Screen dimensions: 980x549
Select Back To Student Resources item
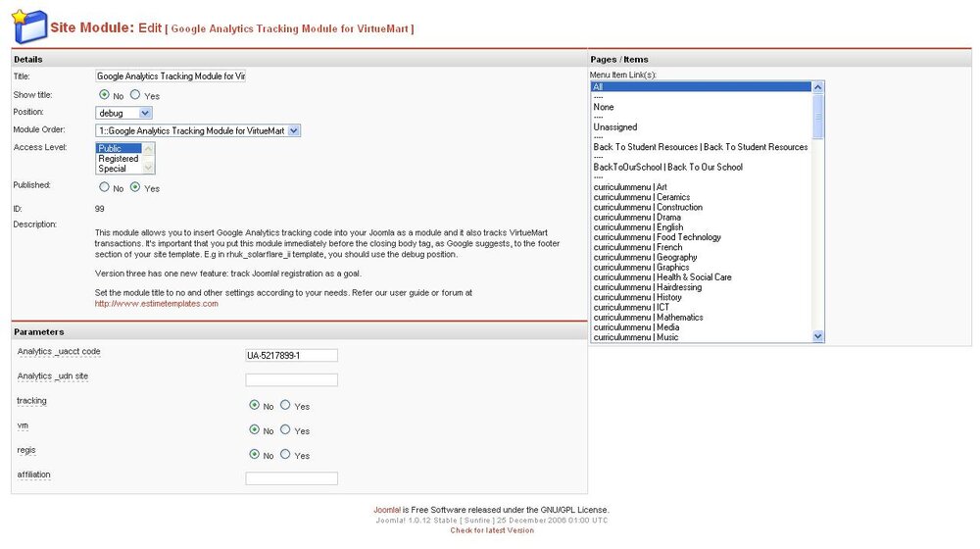701,147
